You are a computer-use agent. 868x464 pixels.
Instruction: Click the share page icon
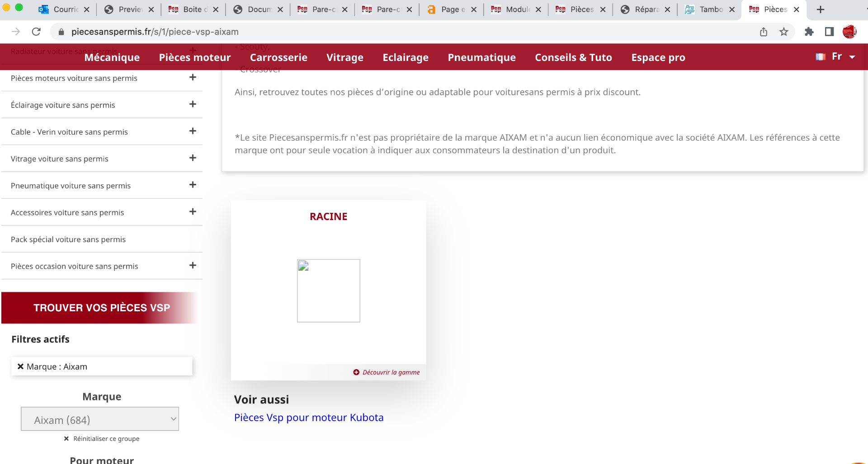tap(764, 32)
